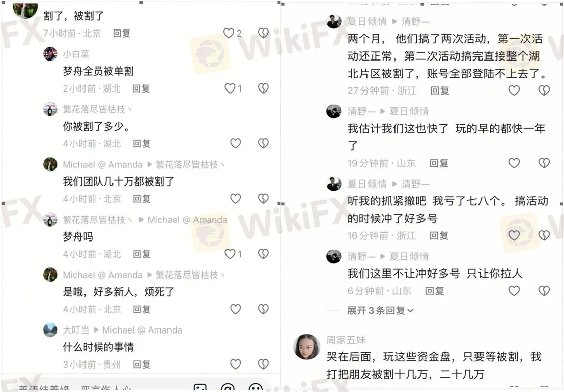
Task: Reply to 小白菜's comment via 回复
Action: [141, 88]
